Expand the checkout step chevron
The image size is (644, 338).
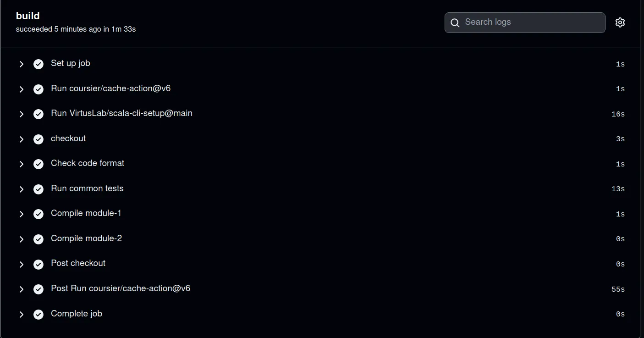(x=21, y=139)
